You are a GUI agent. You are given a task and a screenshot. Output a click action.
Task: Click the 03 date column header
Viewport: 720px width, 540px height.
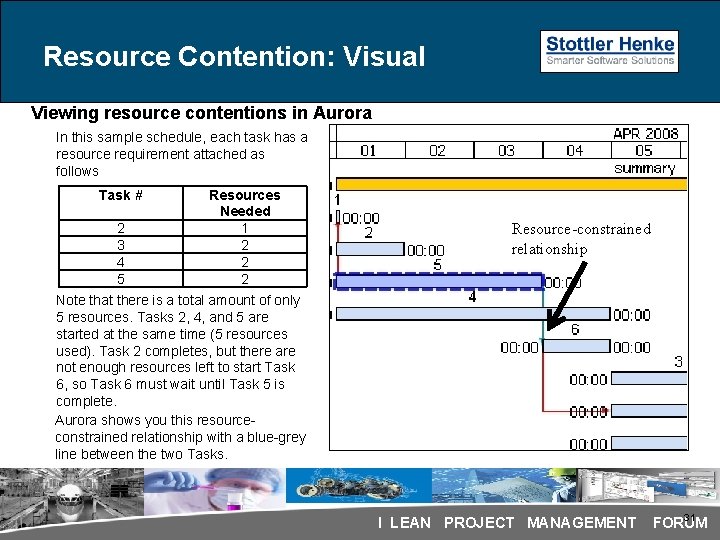pyautogui.click(x=508, y=150)
